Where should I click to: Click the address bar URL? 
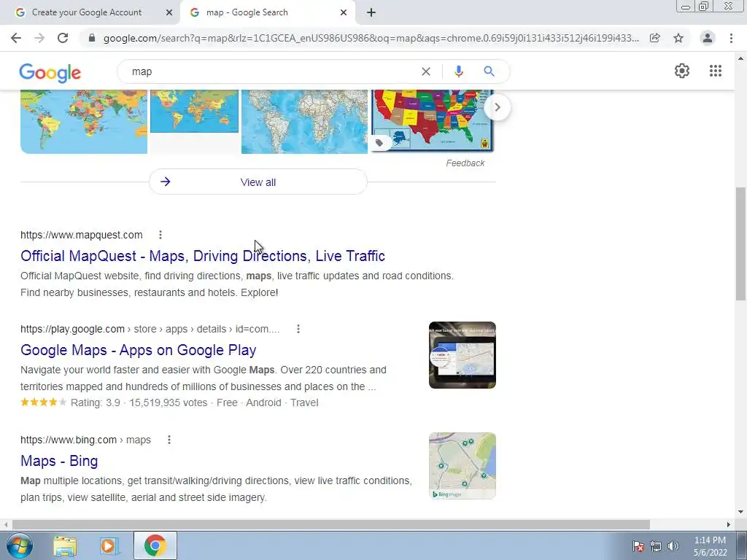371,38
